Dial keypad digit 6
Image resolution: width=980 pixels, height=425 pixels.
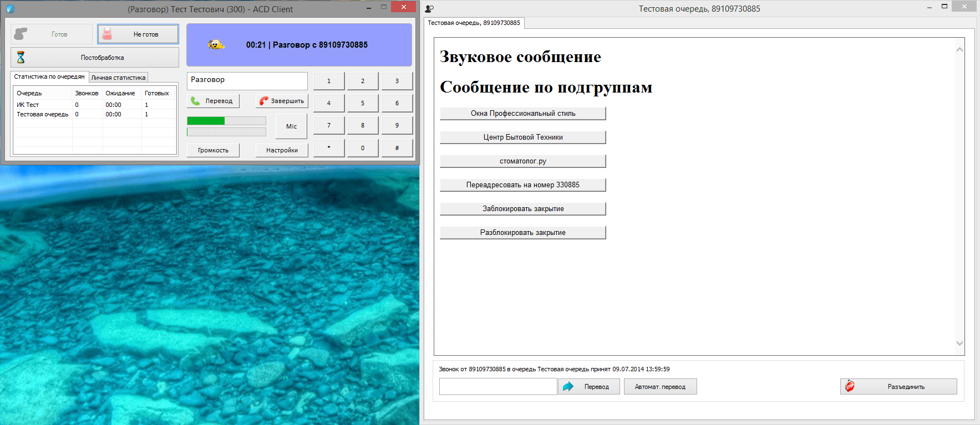397,103
